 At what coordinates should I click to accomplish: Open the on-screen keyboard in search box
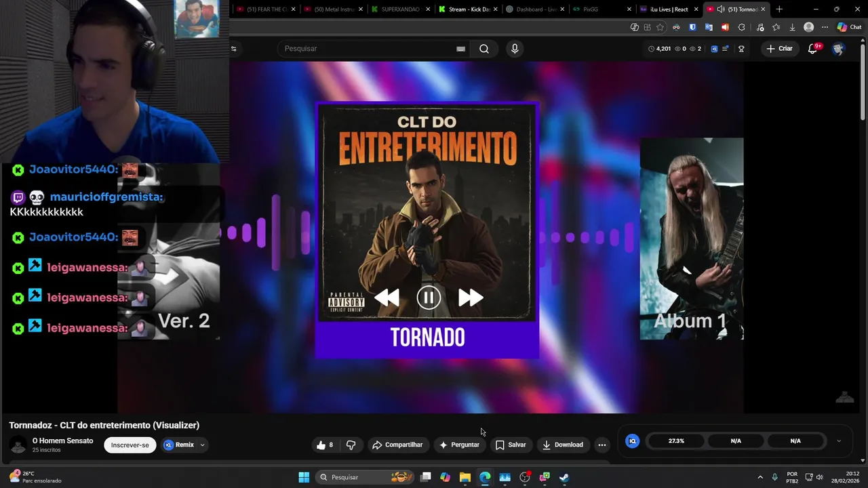[x=460, y=49]
